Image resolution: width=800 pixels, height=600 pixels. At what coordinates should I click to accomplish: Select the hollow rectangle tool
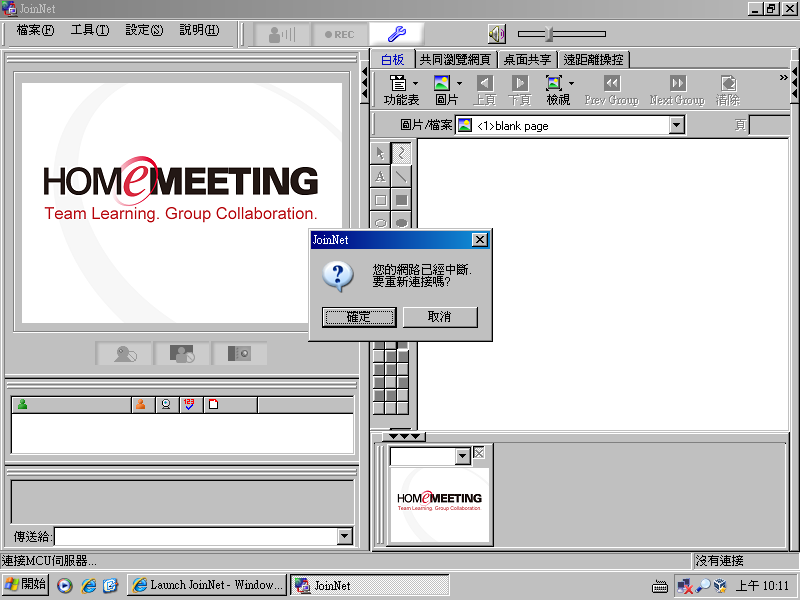[x=380, y=200]
